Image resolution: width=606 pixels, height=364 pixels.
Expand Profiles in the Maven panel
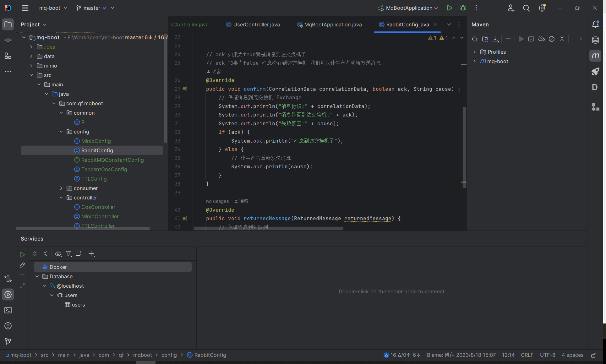475,52
